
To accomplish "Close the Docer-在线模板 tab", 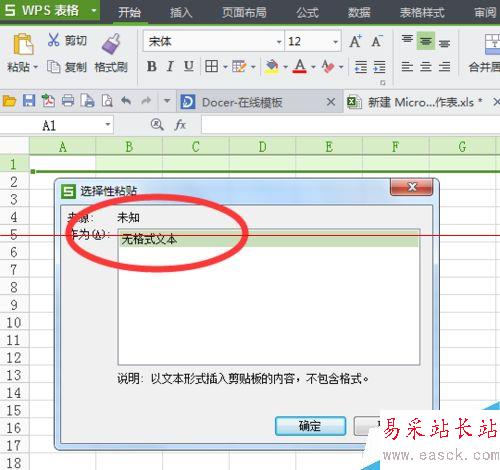I will coord(331,102).
